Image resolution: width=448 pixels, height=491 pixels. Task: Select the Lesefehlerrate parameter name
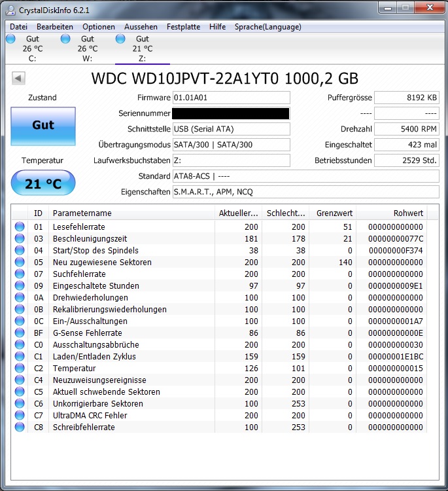click(79, 227)
